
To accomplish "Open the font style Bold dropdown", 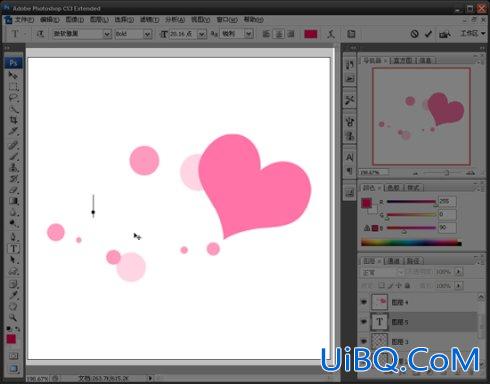I will pyautogui.click(x=148, y=34).
